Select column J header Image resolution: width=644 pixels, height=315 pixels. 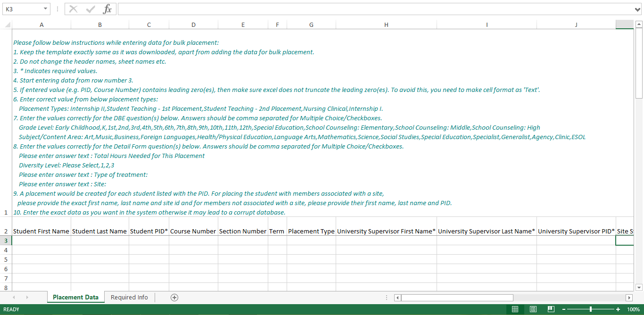point(576,25)
